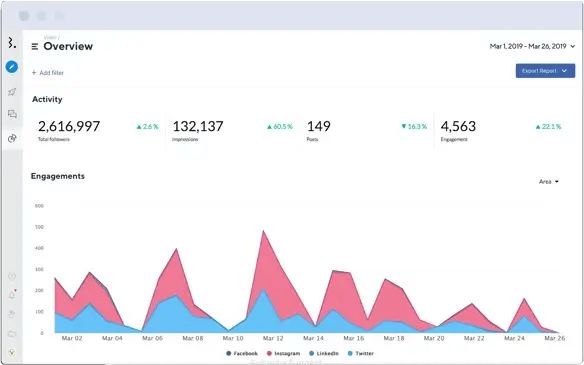Select the 132,137 Impressions figure

[198, 126]
